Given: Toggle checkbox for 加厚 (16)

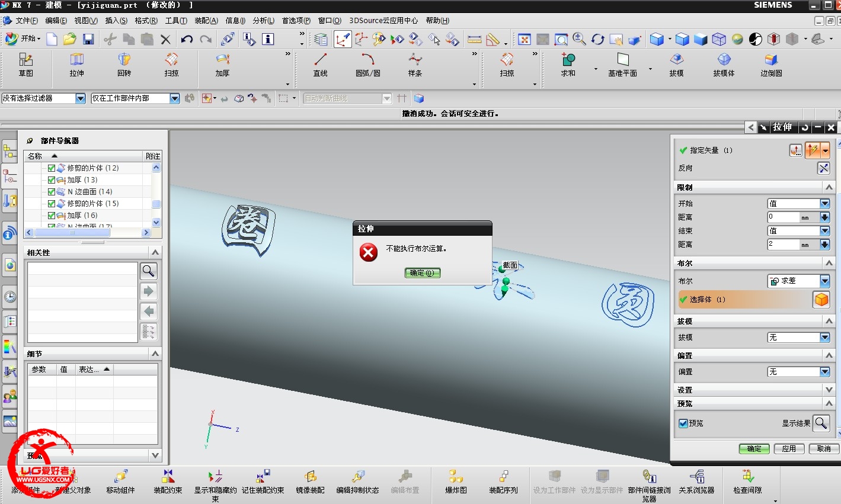Looking at the screenshot, I should pos(52,216).
